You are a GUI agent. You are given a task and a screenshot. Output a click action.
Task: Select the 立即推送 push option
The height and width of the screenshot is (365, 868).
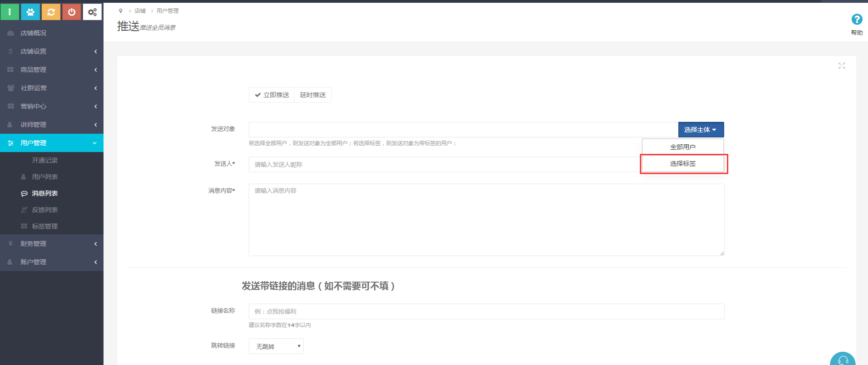pyautogui.click(x=272, y=95)
